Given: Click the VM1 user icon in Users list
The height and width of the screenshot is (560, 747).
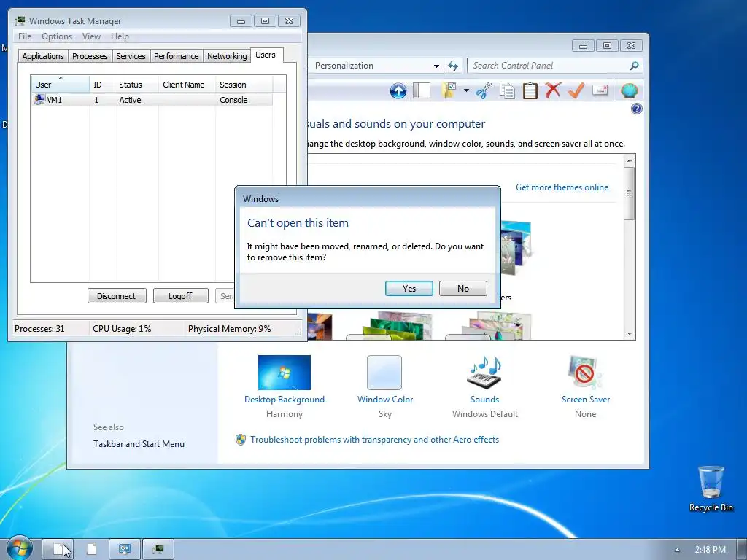Looking at the screenshot, I should (x=39, y=99).
